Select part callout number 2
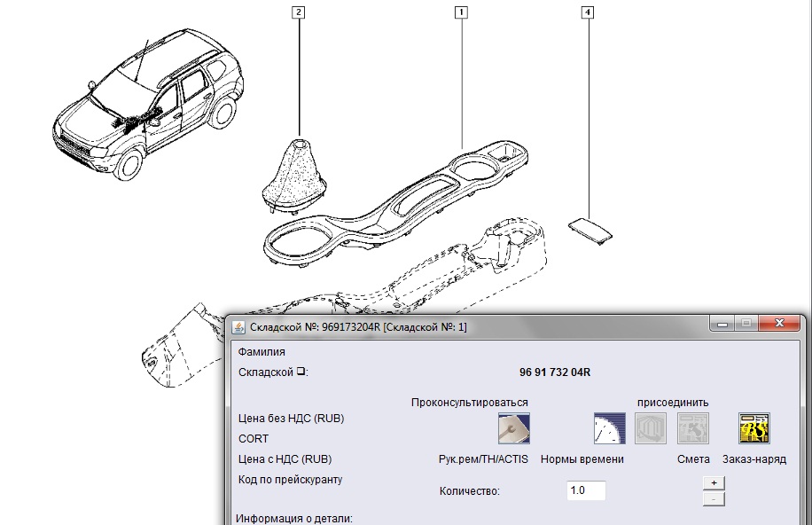The image size is (812, 525). (298, 12)
